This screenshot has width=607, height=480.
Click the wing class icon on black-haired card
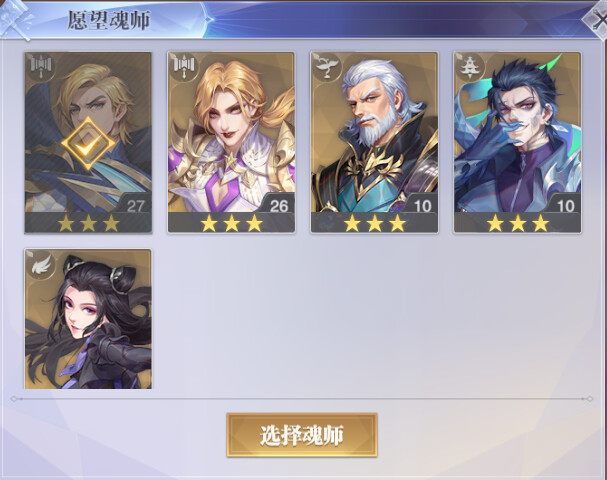coord(41,263)
